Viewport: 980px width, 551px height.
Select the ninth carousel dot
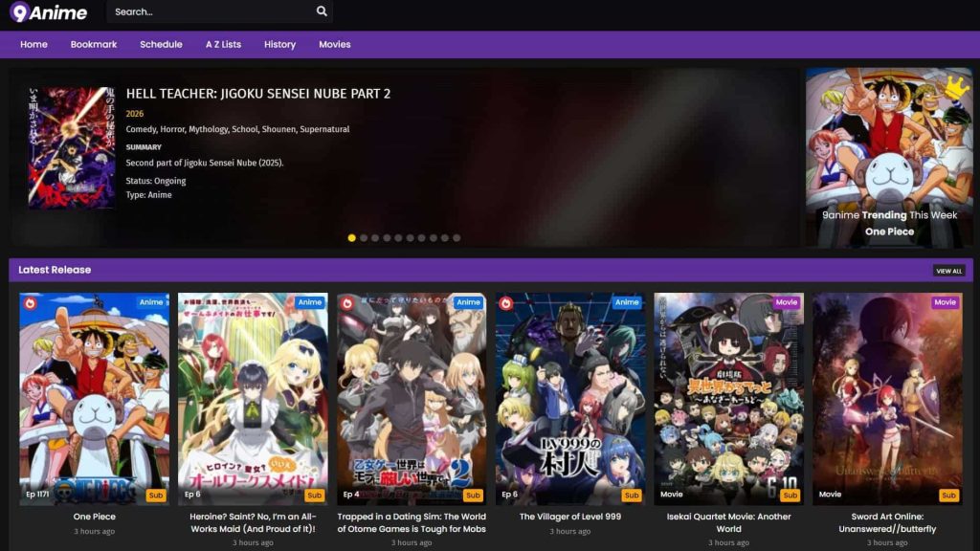point(445,238)
